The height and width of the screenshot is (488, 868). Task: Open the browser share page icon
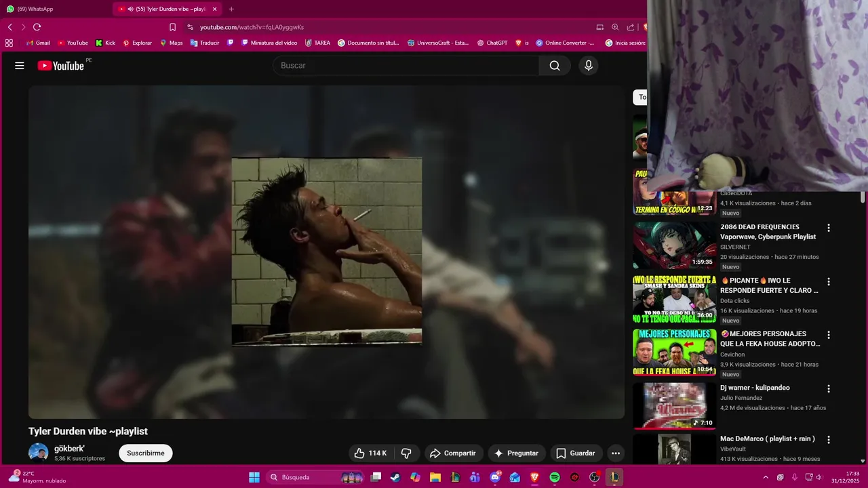[x=631, y=27]
